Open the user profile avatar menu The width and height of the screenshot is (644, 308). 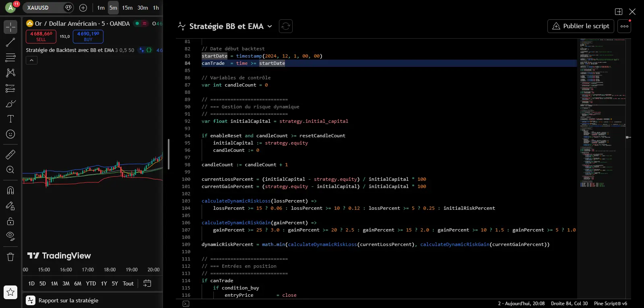10,7
